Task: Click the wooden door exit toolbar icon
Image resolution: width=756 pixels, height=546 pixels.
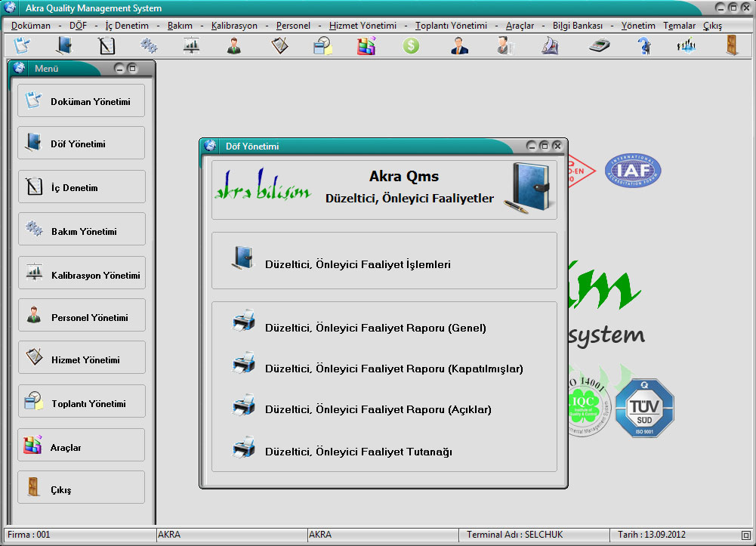Action: point(732,46)
